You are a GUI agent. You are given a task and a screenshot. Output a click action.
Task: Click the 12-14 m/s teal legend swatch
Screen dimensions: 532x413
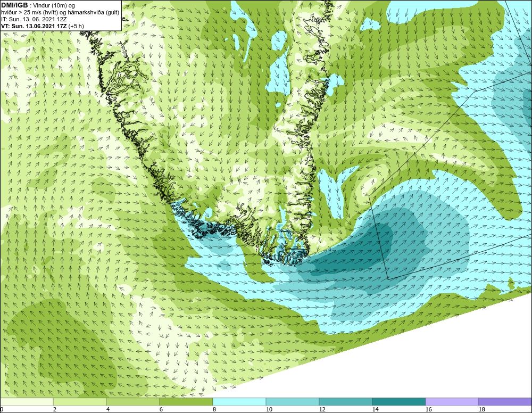345,402
